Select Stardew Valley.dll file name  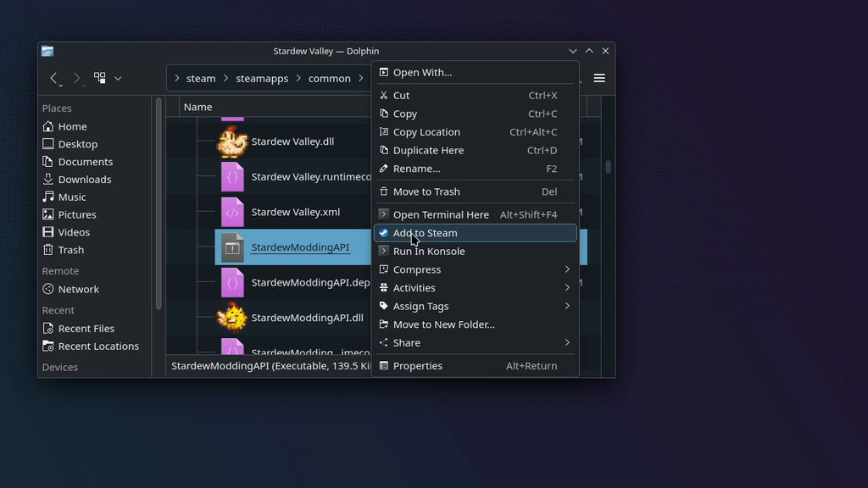coord(292,141)
